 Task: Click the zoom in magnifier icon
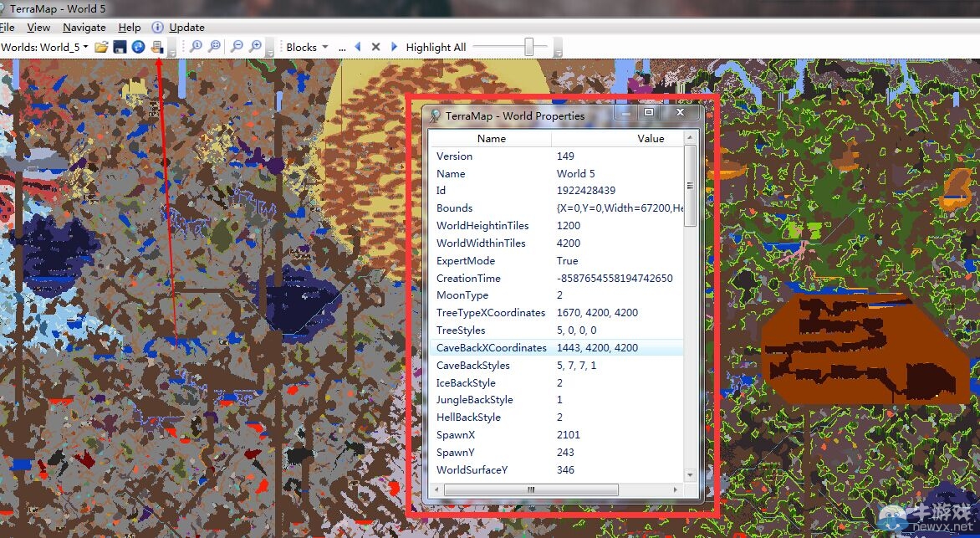255,46
